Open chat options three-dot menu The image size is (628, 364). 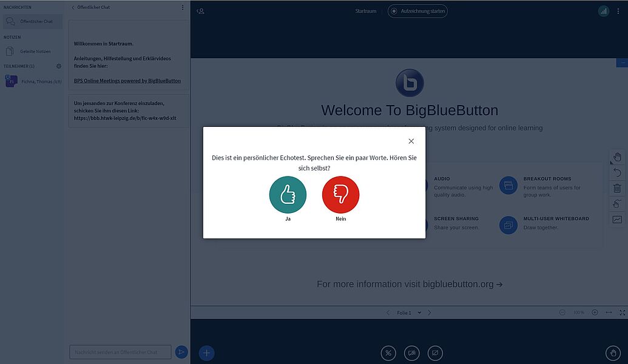[183, 7]
